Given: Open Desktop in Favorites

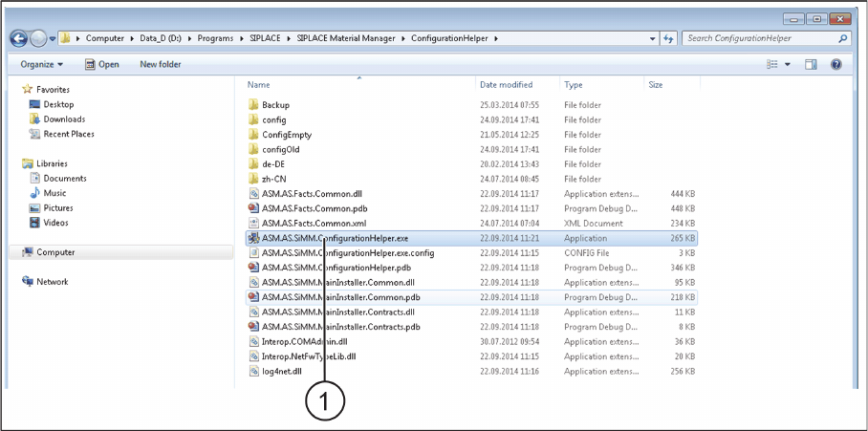Looking at the screenshot, I should click(x=52, y=104).
